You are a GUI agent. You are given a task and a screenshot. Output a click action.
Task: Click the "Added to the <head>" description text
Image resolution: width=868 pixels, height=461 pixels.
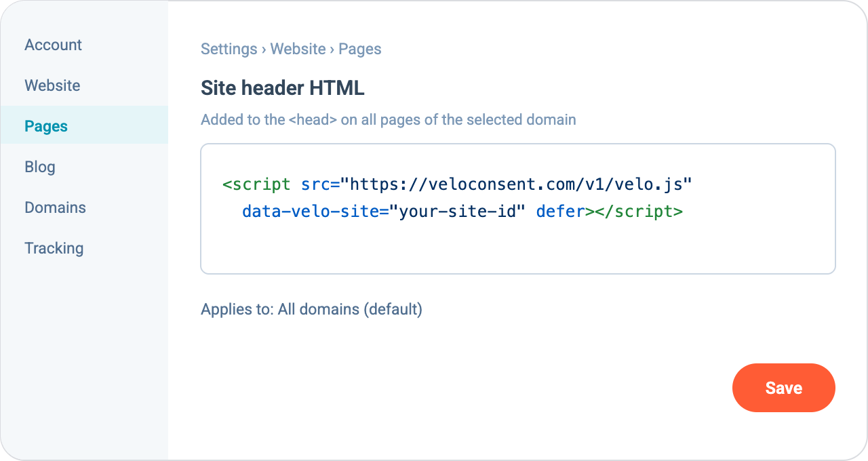(x=389, y=120)
